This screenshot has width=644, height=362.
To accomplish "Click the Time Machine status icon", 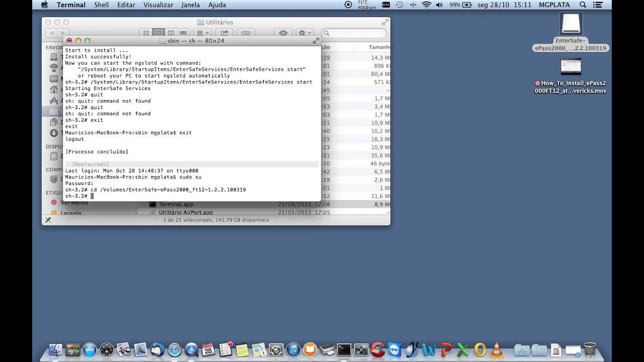I will pos(399,5).
